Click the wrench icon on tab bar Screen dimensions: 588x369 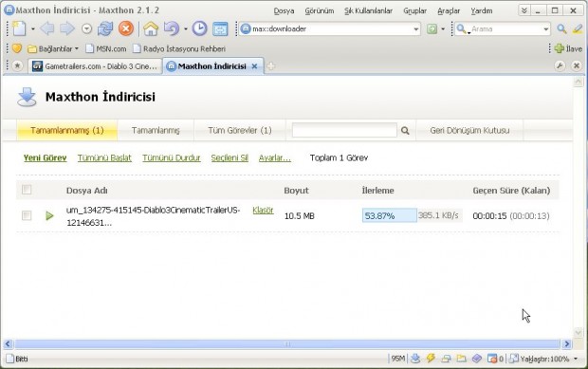pyautogui.click(x=560, y=66)
